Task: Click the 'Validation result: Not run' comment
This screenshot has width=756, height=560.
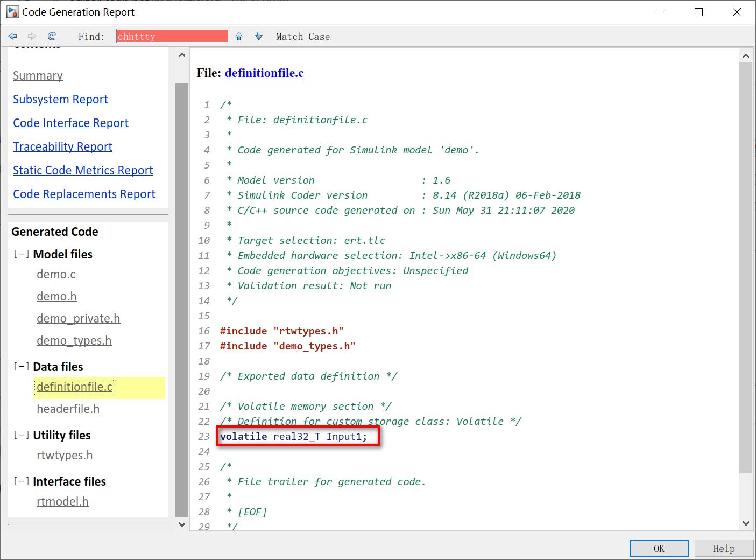Action: (309, 285)
